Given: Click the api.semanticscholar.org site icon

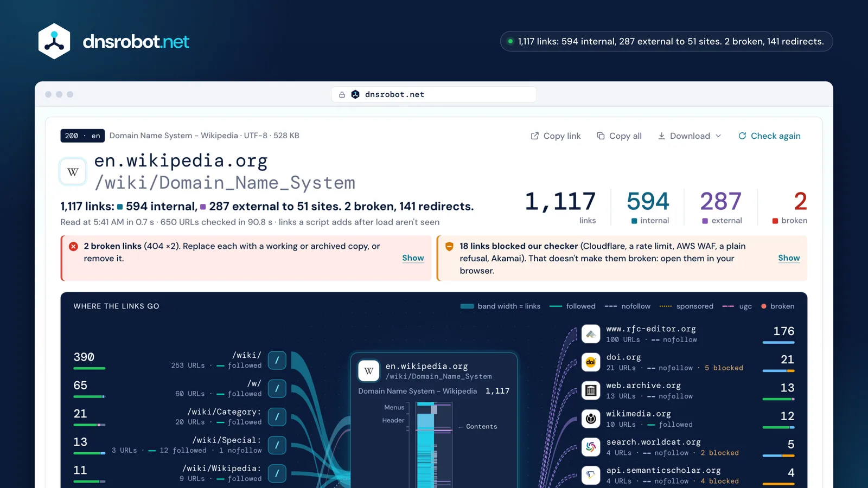Looking at the screenshot, I should coord(591,475).
